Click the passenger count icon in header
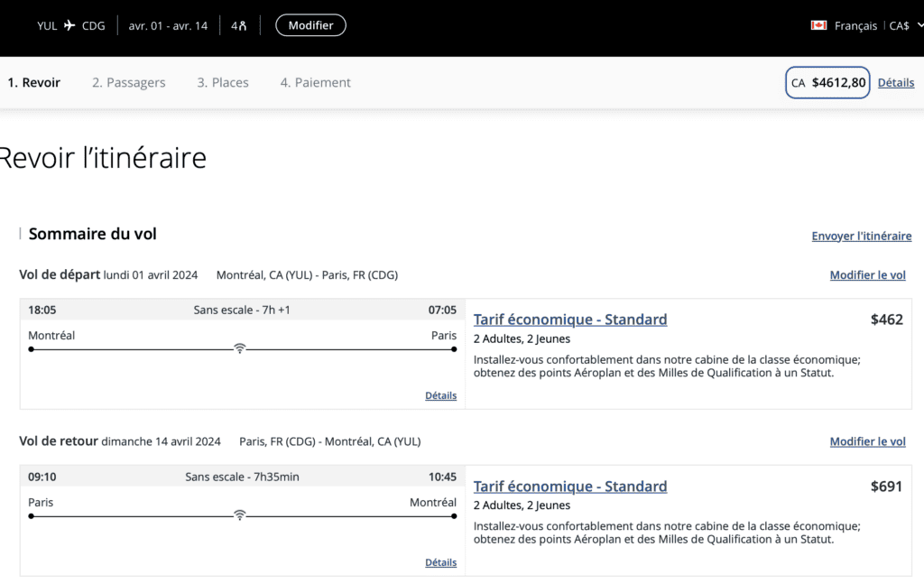Image resolution: width=924 pixels, height=584 pixels. 238,25
